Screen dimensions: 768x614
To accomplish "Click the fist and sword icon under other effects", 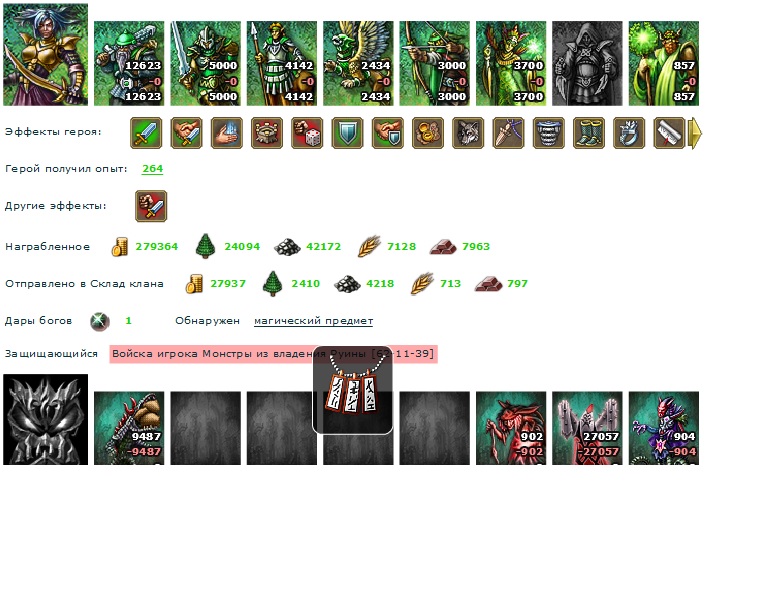I will [151, 206].
